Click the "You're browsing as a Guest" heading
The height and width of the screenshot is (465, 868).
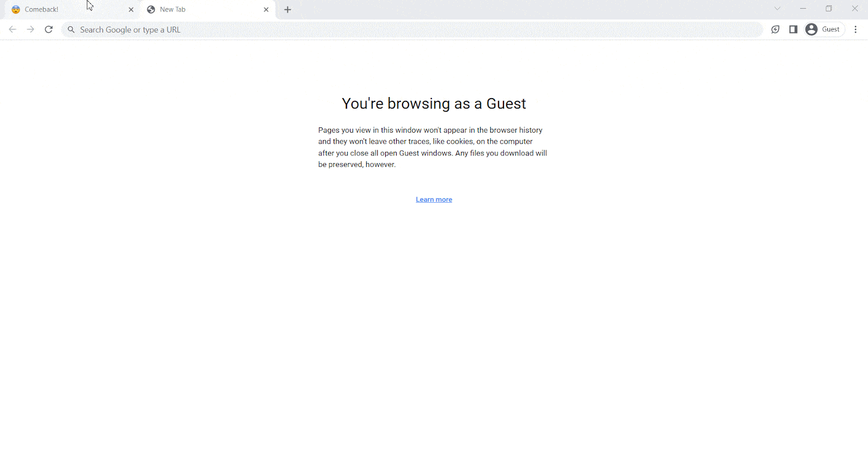[434, 104]
